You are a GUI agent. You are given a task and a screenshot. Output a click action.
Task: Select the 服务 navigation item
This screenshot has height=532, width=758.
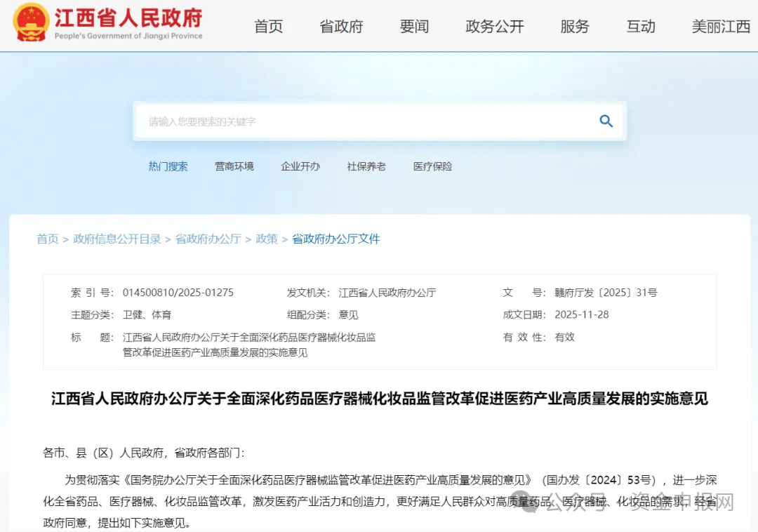575,26
